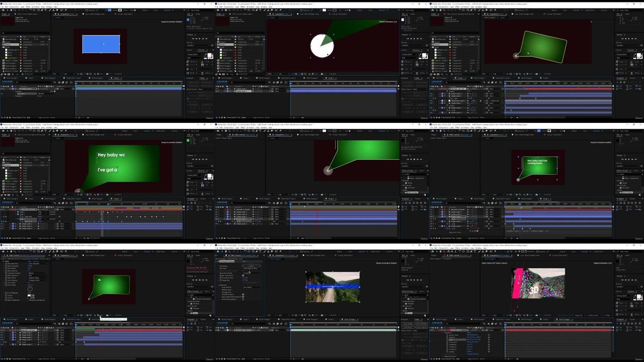Click blue Fill color swatch in blue-rectangle toolbar
Screen dimensions: 644x362
click(109, 10)
